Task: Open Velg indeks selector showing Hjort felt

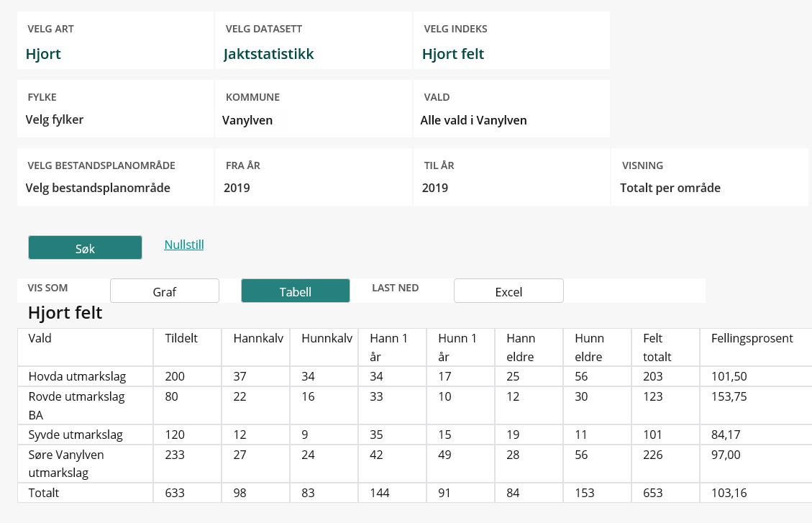Action: 511,40
